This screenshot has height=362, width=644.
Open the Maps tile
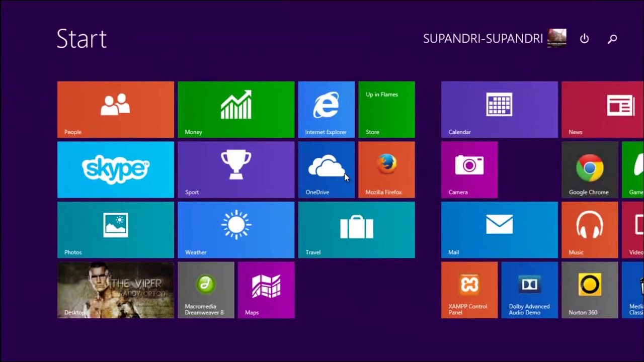266,290
